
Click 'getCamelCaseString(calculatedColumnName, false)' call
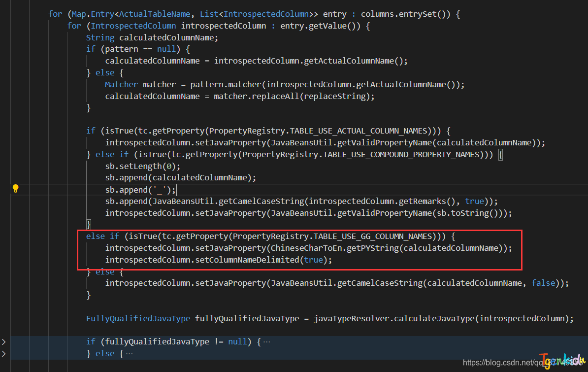tap(449, 283)
